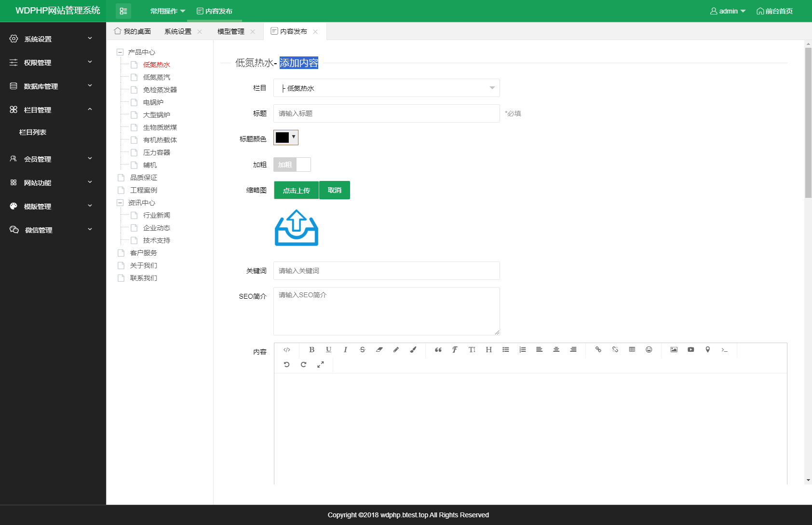Insert a hyperlink in editor
The height and width of the screenshot is (525, 812).
click(x=598, y=350)
